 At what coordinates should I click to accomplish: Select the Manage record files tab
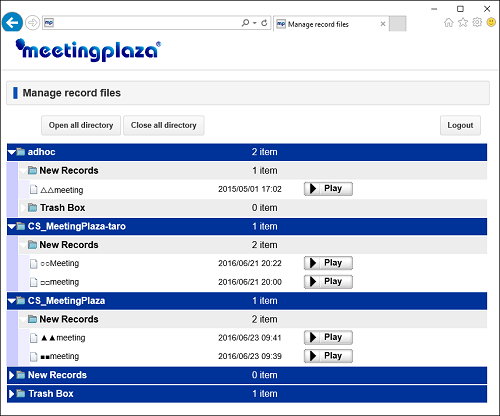(x=331, y=24)
